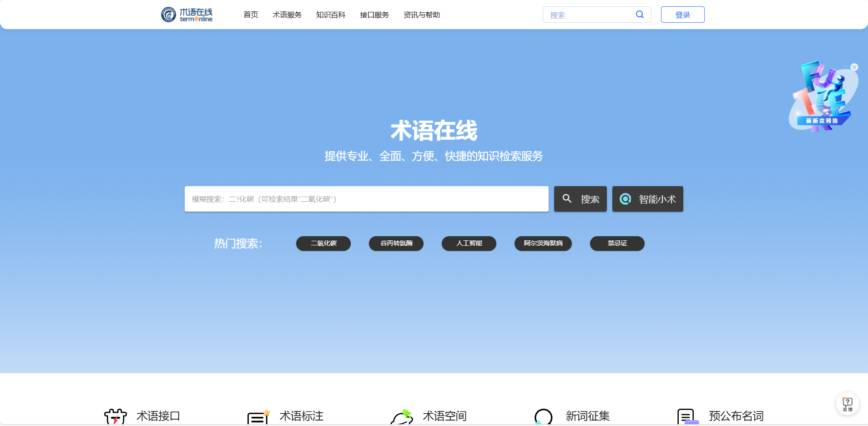Click the 术语接口 icon

click(x=116, y=416)
